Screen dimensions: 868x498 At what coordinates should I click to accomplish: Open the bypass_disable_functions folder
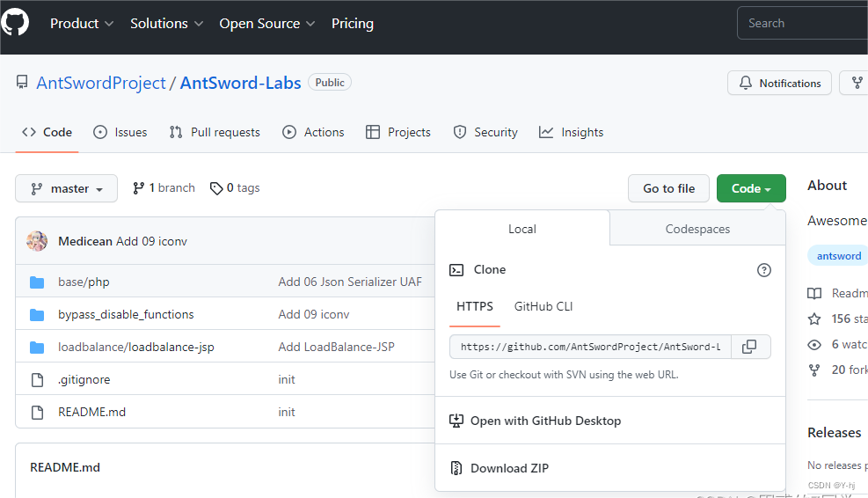coord(126,314)
